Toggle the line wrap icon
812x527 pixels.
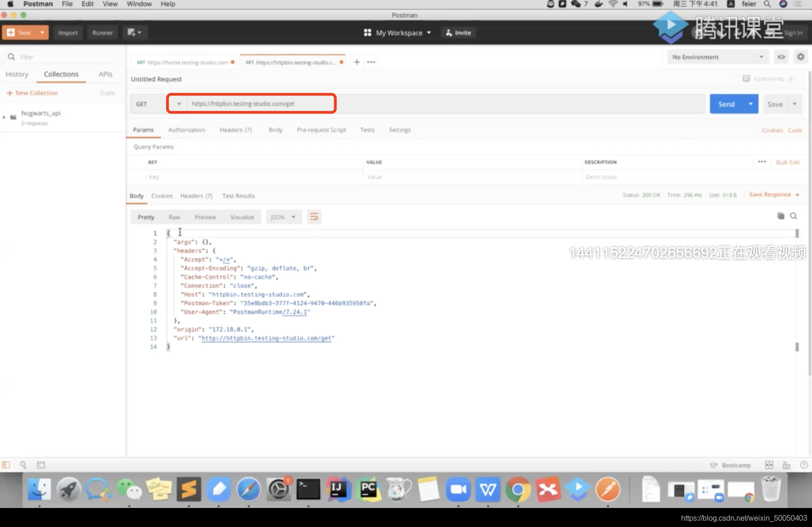pyautogui.click(x=314, y=217)
